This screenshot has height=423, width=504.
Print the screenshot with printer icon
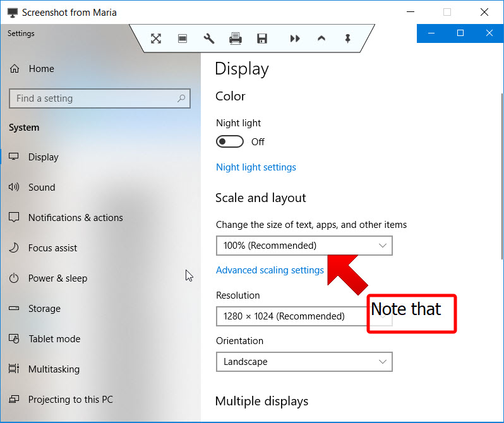pyautogui.click(x=236, y=39)
